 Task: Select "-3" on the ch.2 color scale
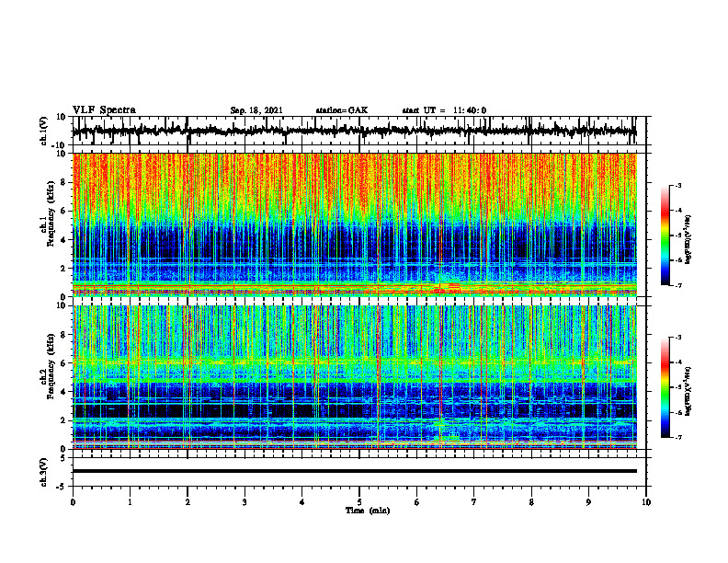click(677, 338)
